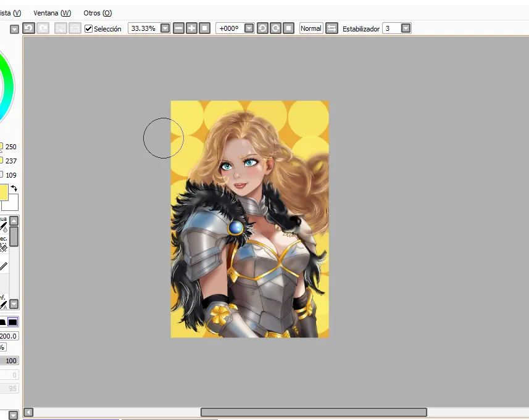Open the Estabilizador value dropdown

pyautogui.click(x=406, y=28)
